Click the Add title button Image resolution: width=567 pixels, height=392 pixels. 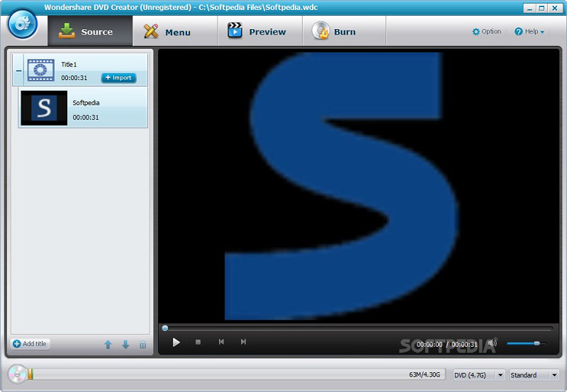(30, 344)
